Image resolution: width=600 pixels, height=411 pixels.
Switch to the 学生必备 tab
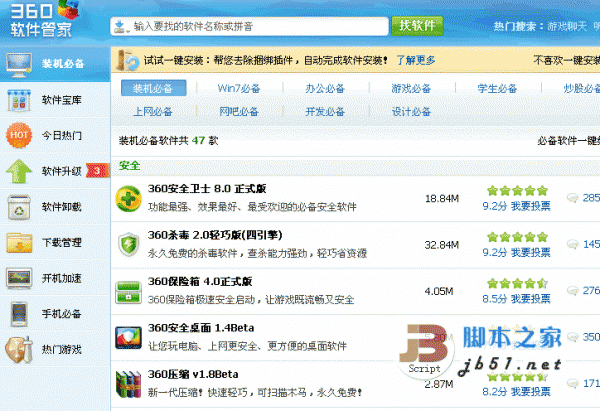(x=497, y=88)
